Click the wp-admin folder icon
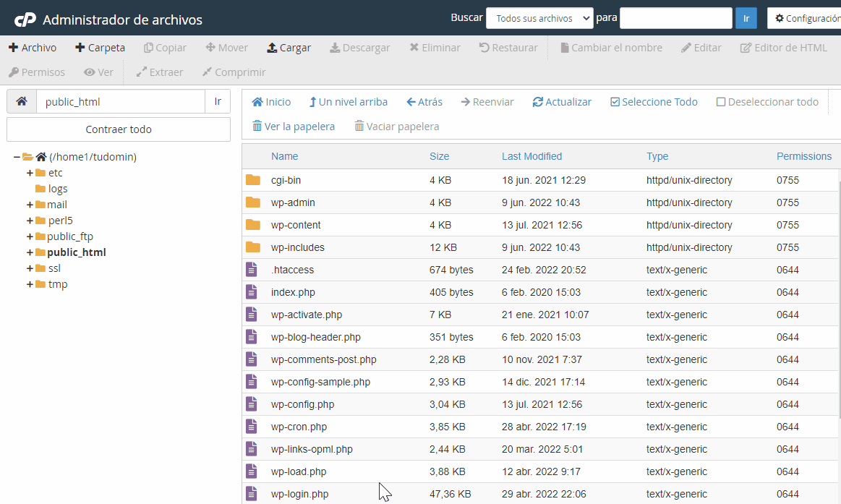 point(252,202)
